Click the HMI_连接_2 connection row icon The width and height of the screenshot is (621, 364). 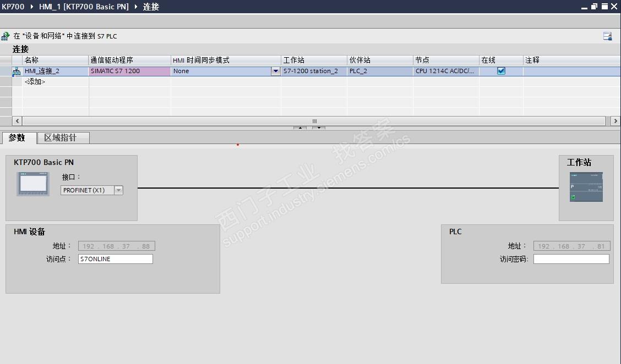(x=17, y=71)
